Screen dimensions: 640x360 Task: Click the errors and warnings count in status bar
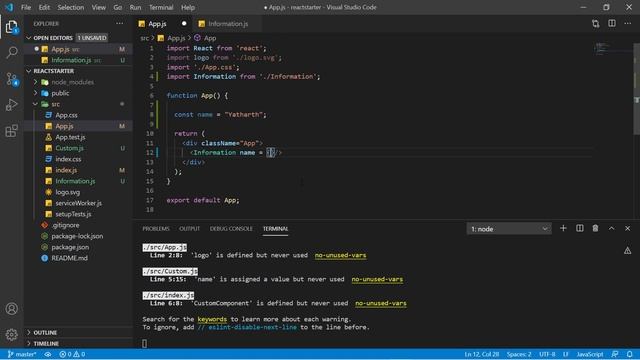click(72, 354)
